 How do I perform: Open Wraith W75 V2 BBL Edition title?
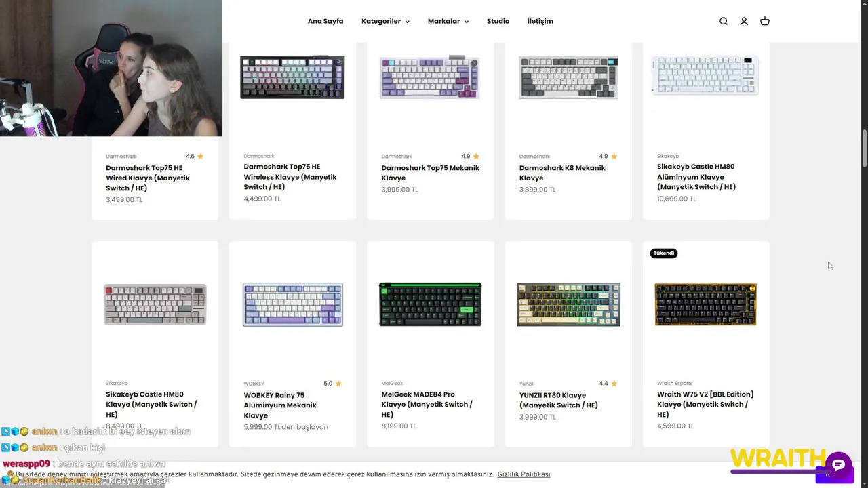pyautogui.click(x=705, y=404)
